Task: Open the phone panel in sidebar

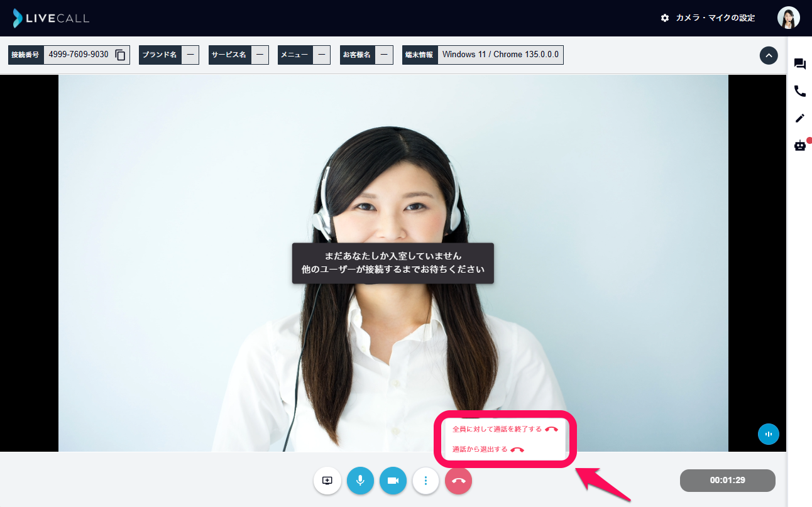Action: pos(799,91)
